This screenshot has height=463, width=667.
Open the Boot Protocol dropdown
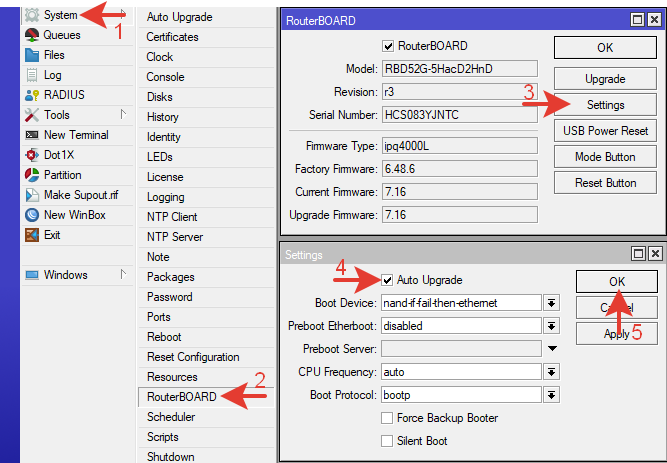tap(552, 395)
